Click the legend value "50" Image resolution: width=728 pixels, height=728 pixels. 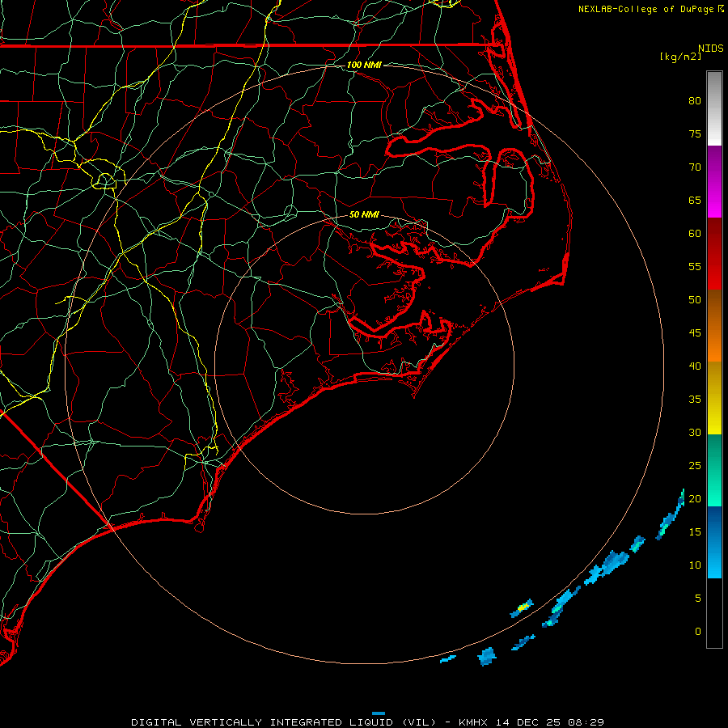(695, 300)
